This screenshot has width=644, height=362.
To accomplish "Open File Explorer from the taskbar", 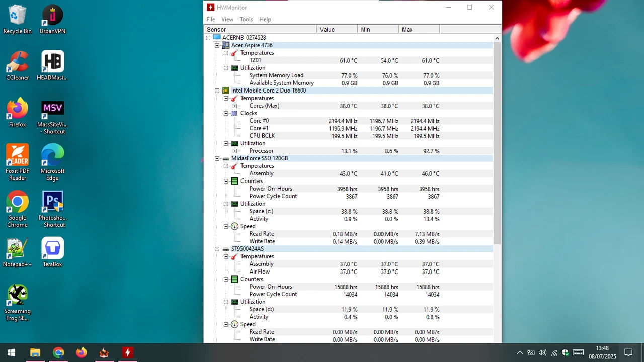I will (35, 352).
